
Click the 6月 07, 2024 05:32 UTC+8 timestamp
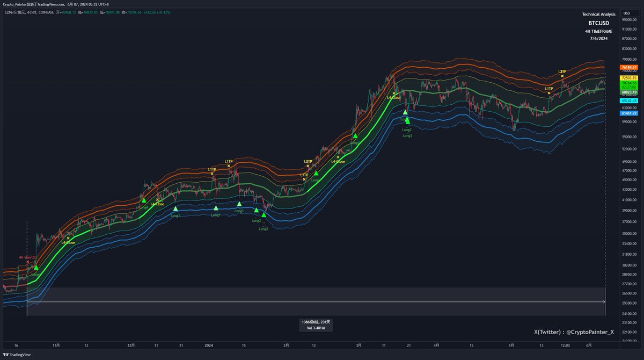click(x=88, y=4)
